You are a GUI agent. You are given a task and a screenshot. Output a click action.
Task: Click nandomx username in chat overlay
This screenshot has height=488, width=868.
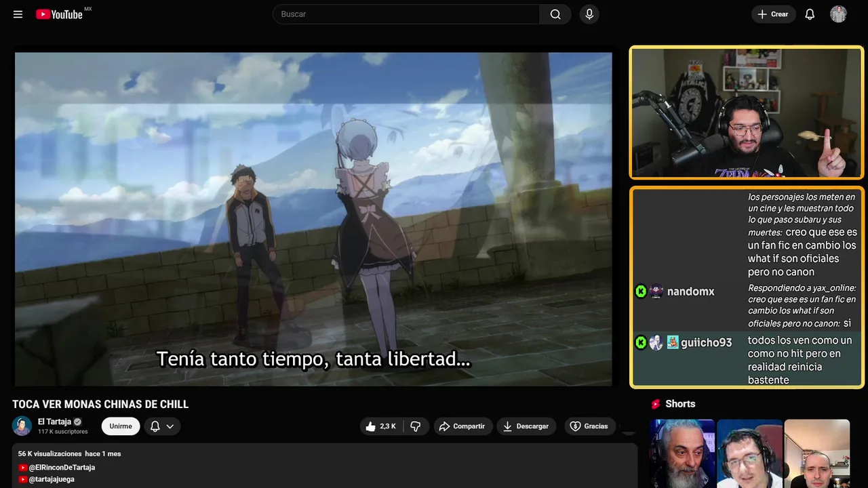click(690, 291)
